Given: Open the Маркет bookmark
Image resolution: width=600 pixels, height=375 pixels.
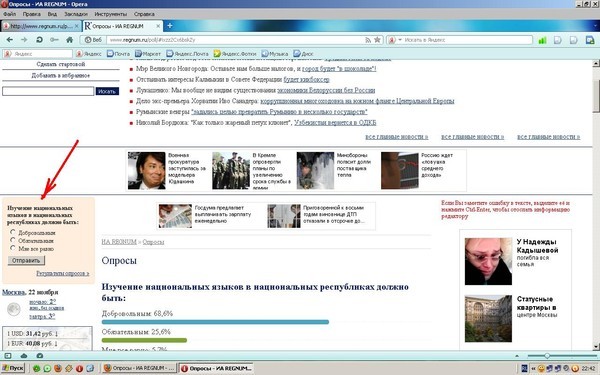Looking at the screenshot, I should [148, 54].
